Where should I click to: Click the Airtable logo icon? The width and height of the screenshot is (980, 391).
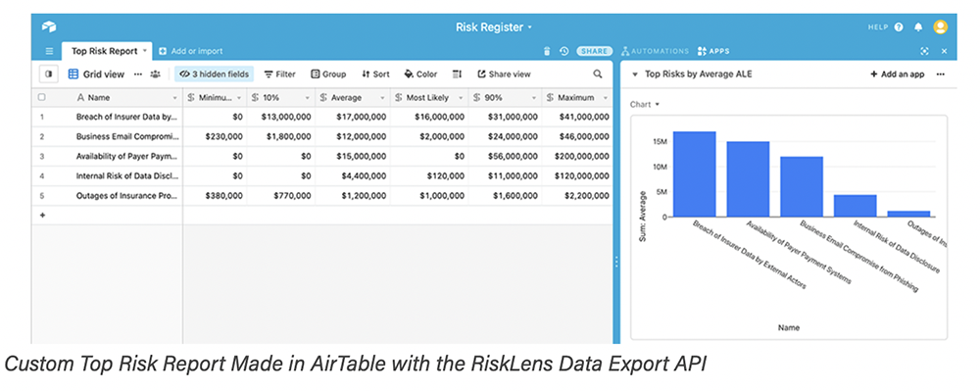click(x=49, y=26)
